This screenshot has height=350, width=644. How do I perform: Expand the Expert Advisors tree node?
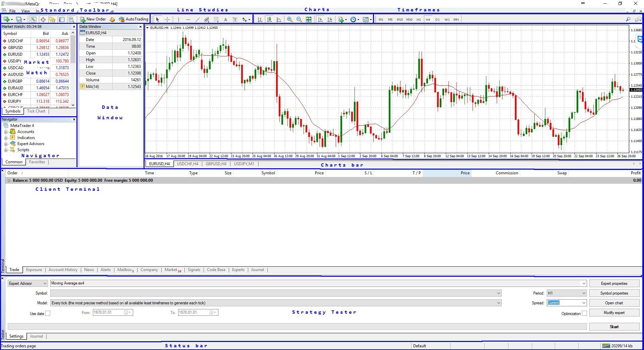6,144
